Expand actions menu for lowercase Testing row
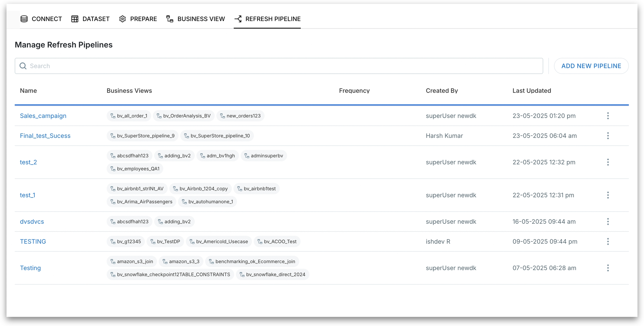 pos(608,268)
